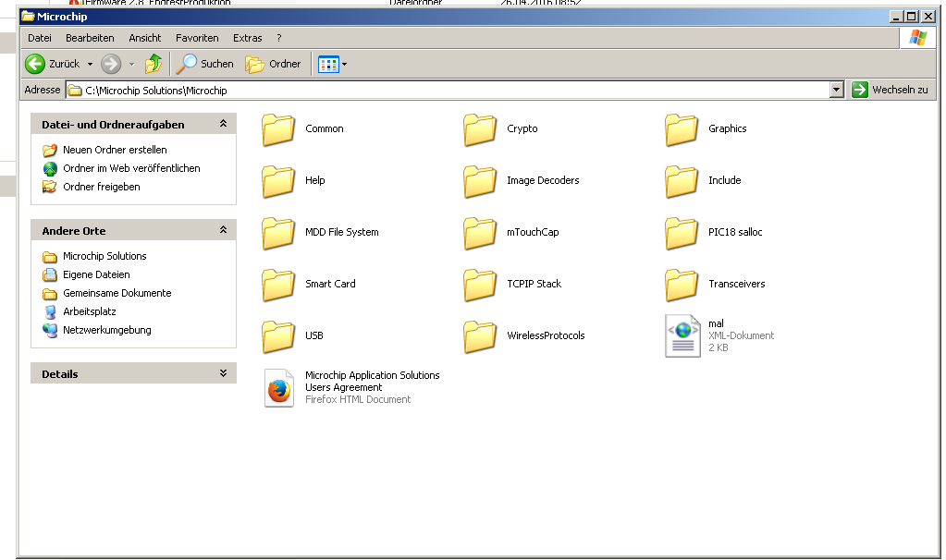Maximize the Microchip window
The image size is (946, 560).
point(912,17)
